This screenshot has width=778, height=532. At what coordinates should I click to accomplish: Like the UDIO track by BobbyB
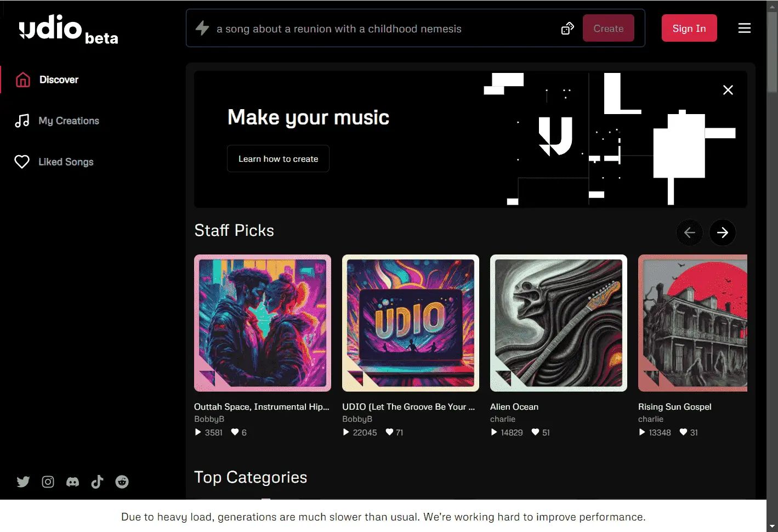(389, 432)
